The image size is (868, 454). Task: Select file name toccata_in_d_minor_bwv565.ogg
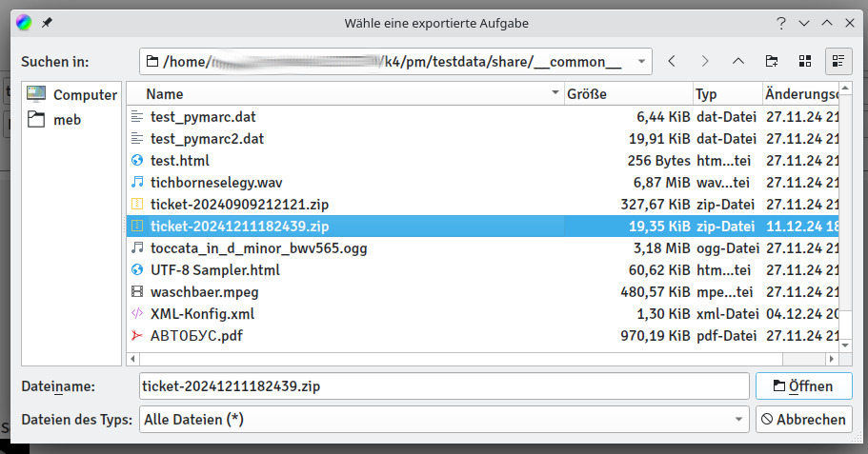click(259, 247)
